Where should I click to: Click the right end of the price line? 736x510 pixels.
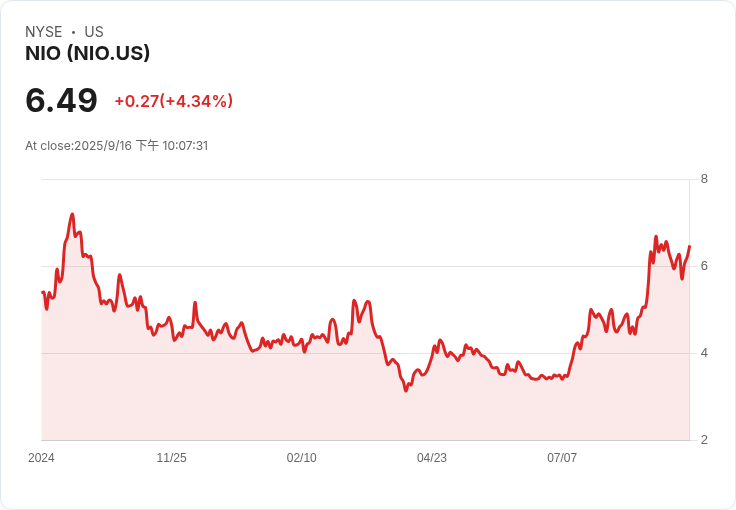pos(690,247)
